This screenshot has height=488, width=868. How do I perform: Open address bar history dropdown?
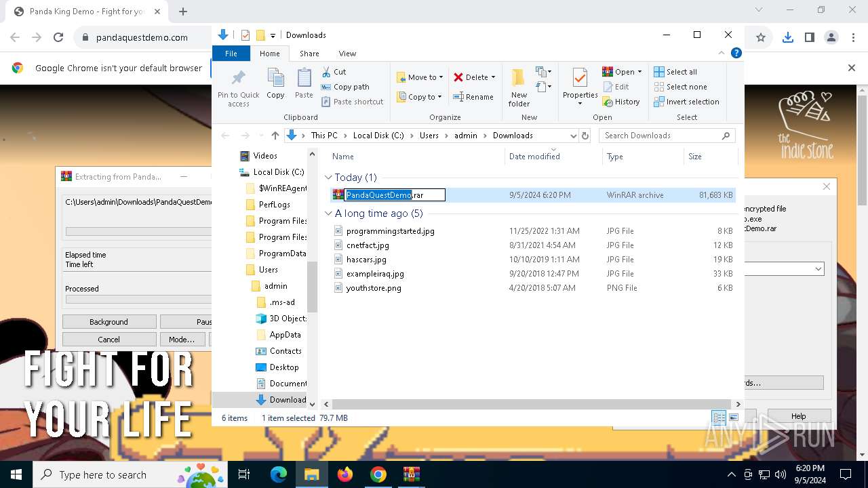tap(574, 136)
